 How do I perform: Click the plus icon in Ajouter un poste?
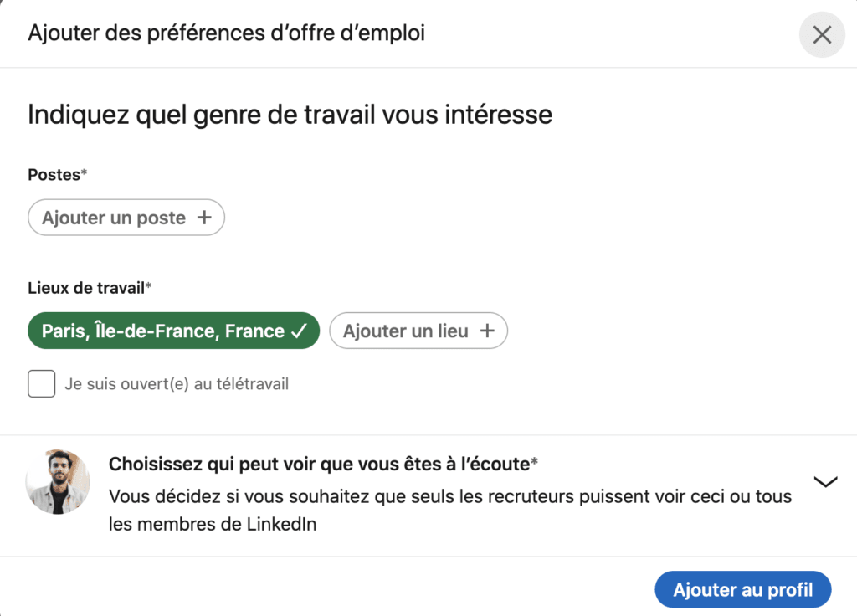(x=204, y=218)
